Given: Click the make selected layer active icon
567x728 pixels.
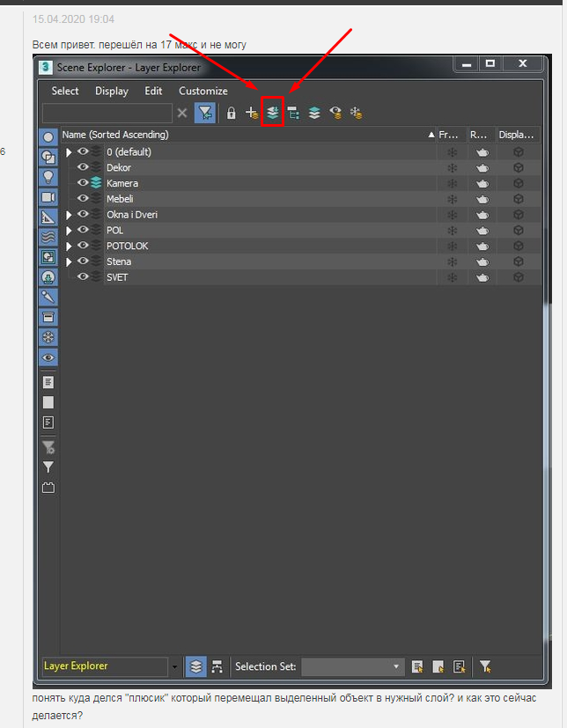Looking at the screenshot, I should tap(314, 113).
